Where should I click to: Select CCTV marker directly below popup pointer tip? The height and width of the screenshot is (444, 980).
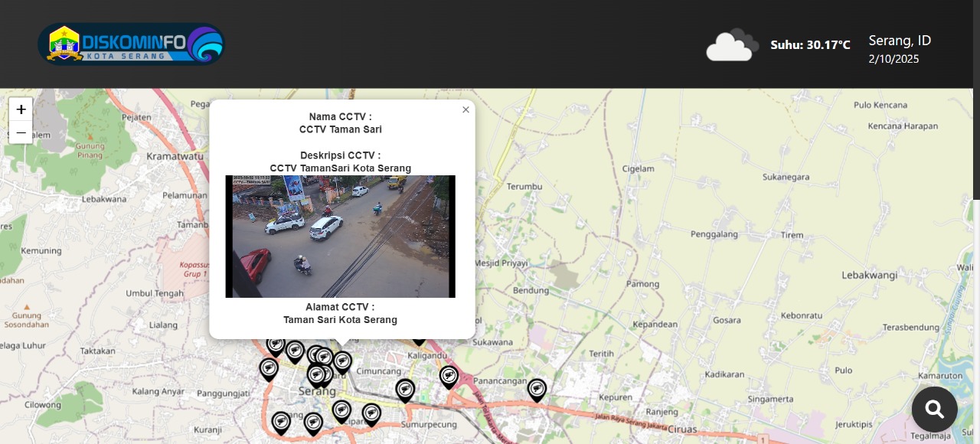(342, 361)
